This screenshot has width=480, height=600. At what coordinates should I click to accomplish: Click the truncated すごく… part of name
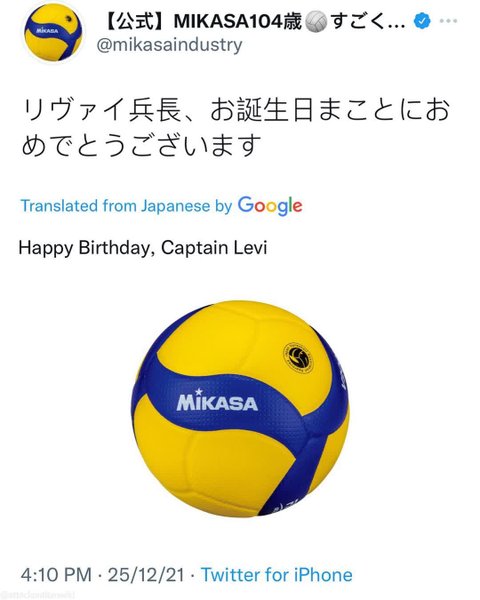point(368,21)
